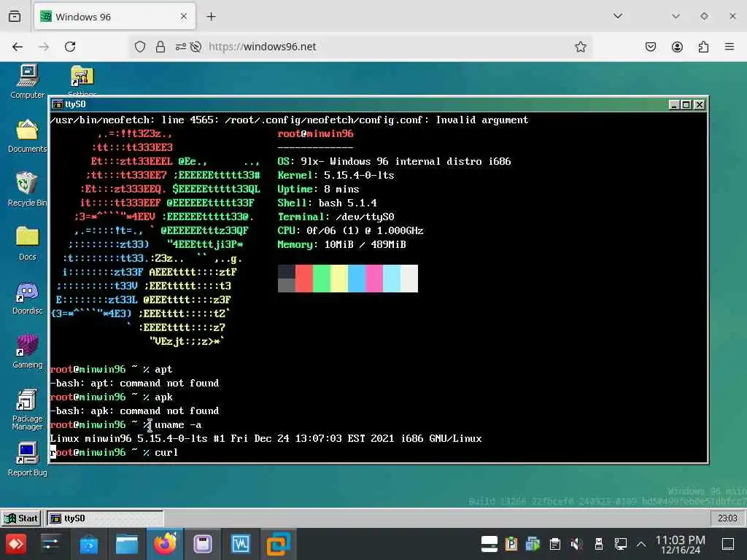Open the Firefox hamburger menu
Image resolution: width=747 pixels, height=560 pixels.
pyautogui.click(x=729, y=47)
